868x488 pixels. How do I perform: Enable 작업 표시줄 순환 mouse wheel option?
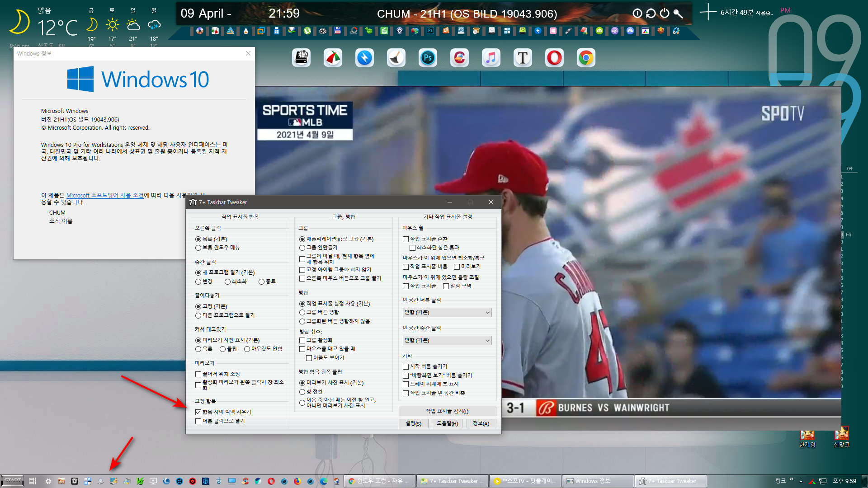coord(406,239)
